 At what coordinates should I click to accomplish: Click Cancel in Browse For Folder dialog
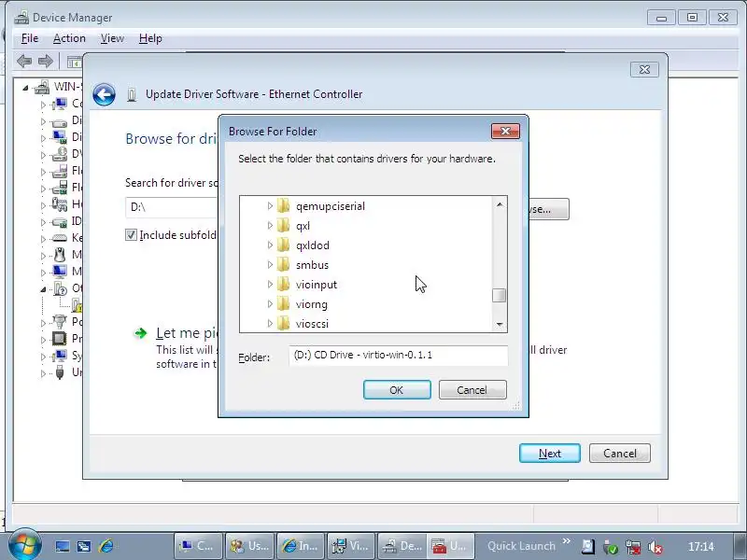tap(472, 390)
